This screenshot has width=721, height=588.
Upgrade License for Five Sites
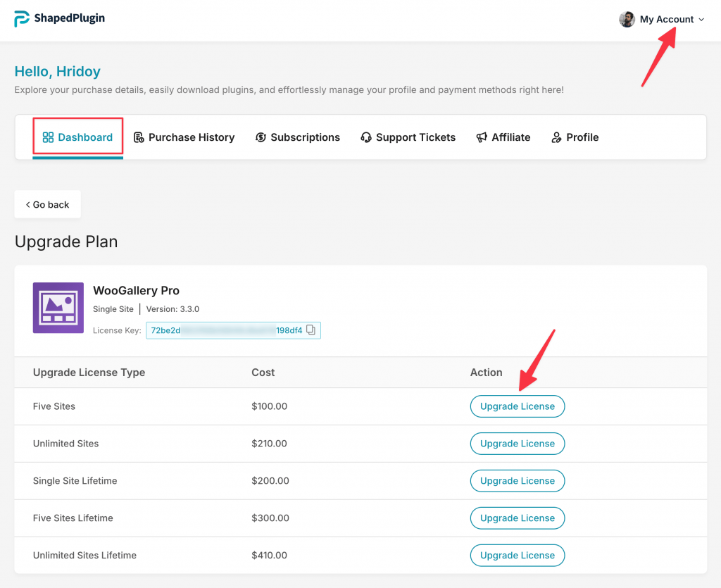(518, 406)
